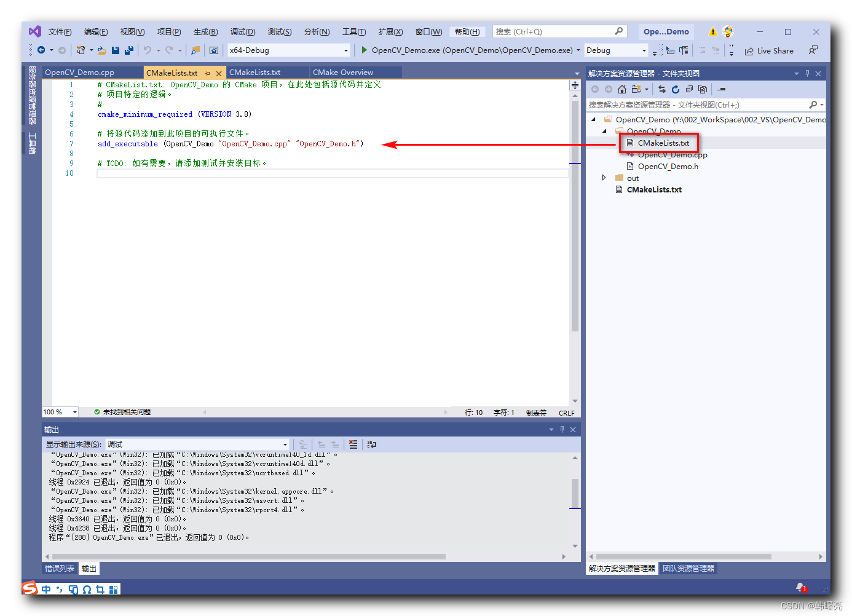
Task: Click the editor vertical scrollbar thumb
Action: pyautogui.click(x=575, y=216)
